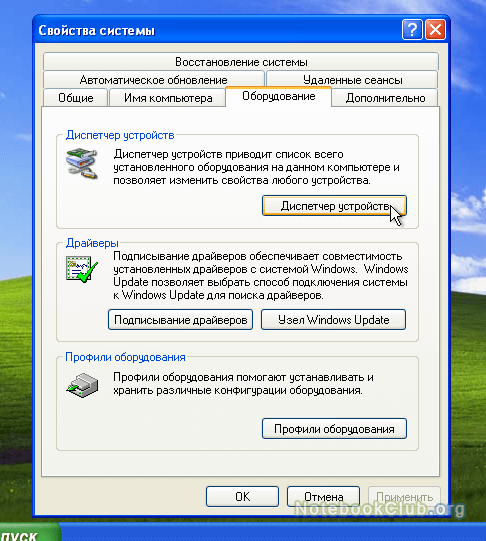Viewport: 486px width, 541px height.
Task: Click the Драйверы group heading
Action: (x=92, y=243)
